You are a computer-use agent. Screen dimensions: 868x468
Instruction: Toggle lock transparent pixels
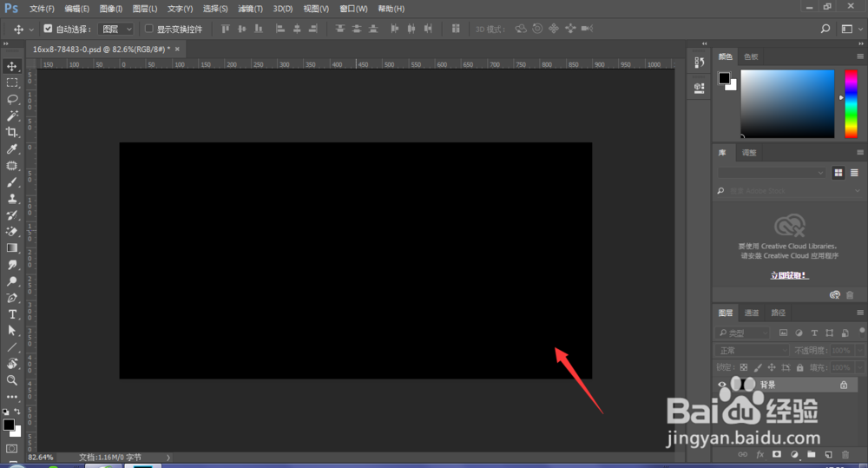744,367
